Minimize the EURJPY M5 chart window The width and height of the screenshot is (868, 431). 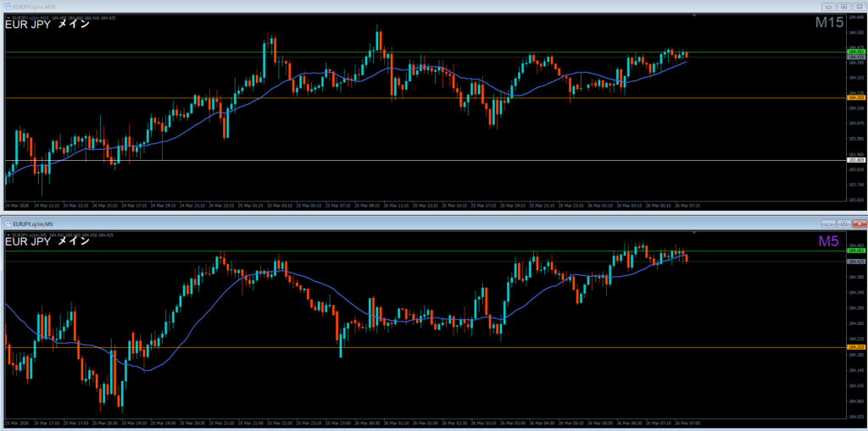(x=829, y=223)
